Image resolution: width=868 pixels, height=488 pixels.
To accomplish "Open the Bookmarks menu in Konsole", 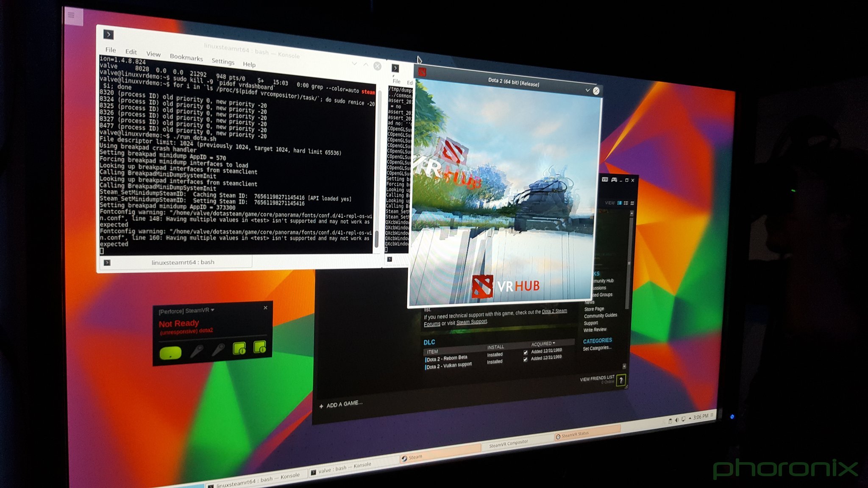I will coord(186,57).
